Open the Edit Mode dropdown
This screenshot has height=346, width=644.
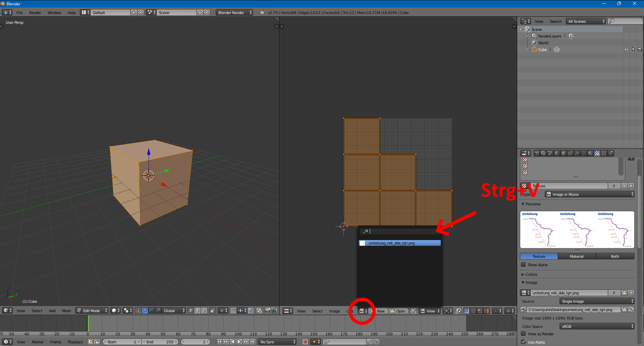[92, 310]
